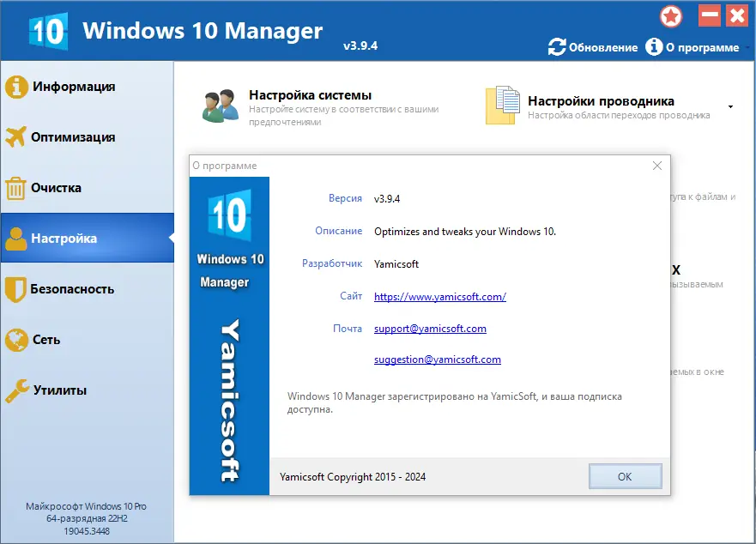Screen dimensions: 756x544
Task: Click the О программе label in the header
Action: pos(703,48)
